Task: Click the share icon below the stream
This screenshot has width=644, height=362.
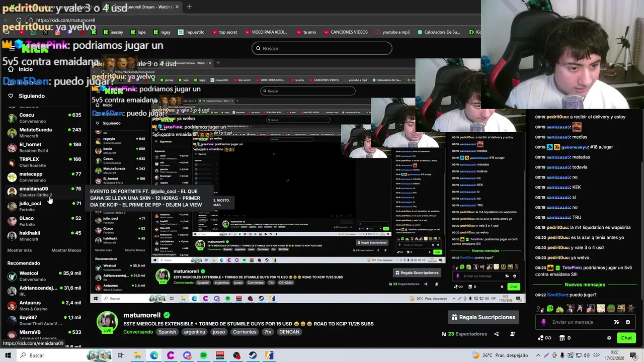Action: (x=496, y=334)
